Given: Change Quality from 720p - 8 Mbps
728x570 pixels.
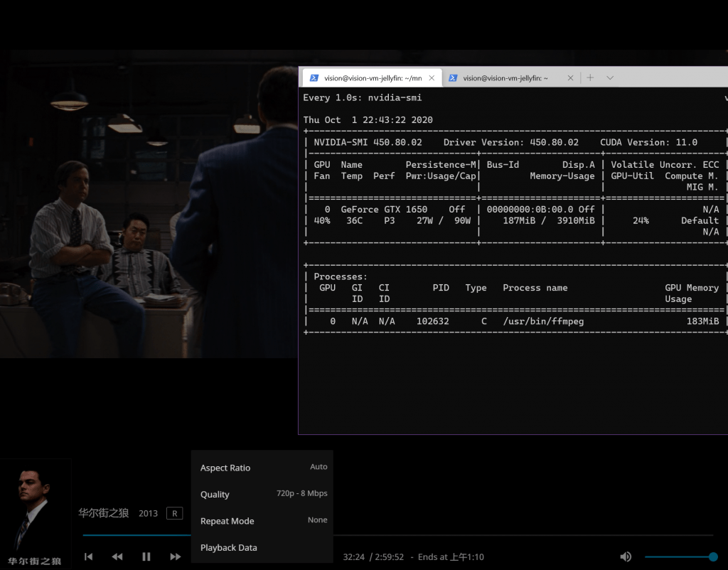Looking at the screenshot, I should coord(263,494).
